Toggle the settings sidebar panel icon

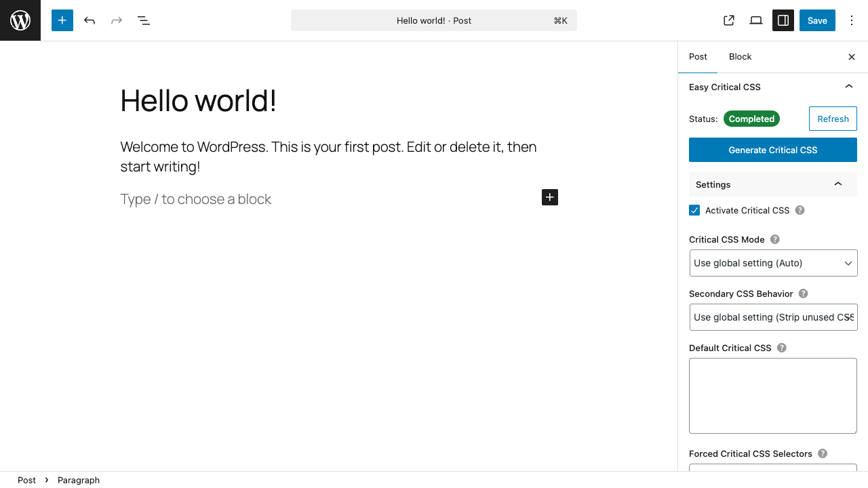coord(783,20)
